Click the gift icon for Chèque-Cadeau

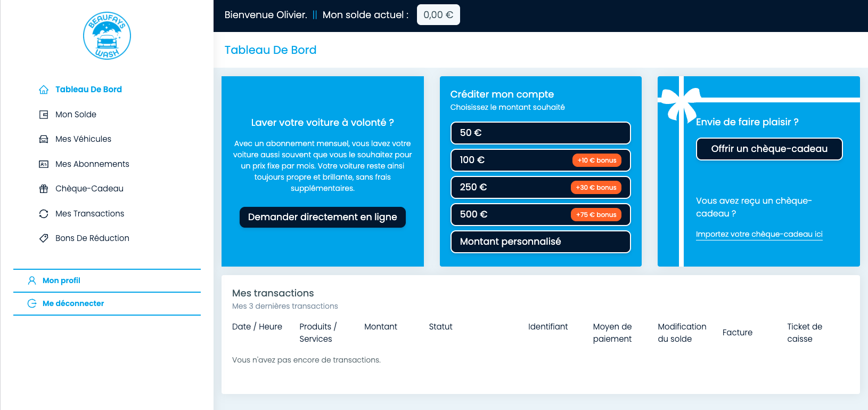pos(44,189)
